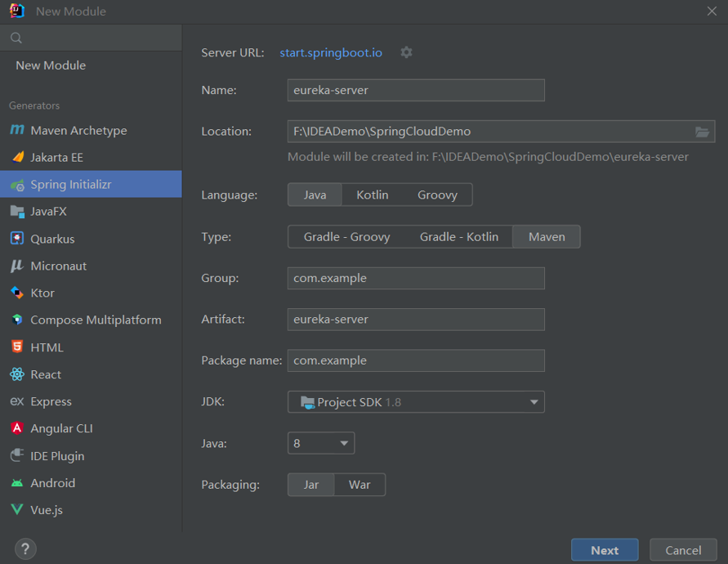
Task: Choose the Jakarta EE generator icon
Action: pos(17,158)
